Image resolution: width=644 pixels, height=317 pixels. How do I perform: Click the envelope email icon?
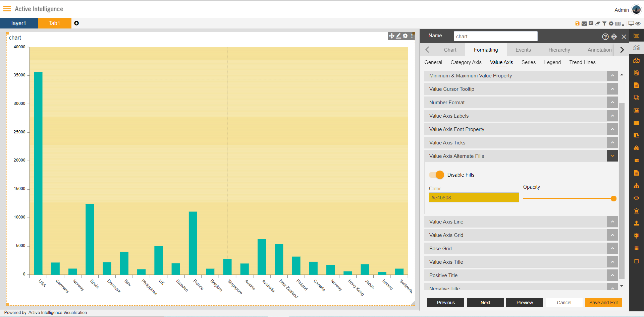coord(584,23)
